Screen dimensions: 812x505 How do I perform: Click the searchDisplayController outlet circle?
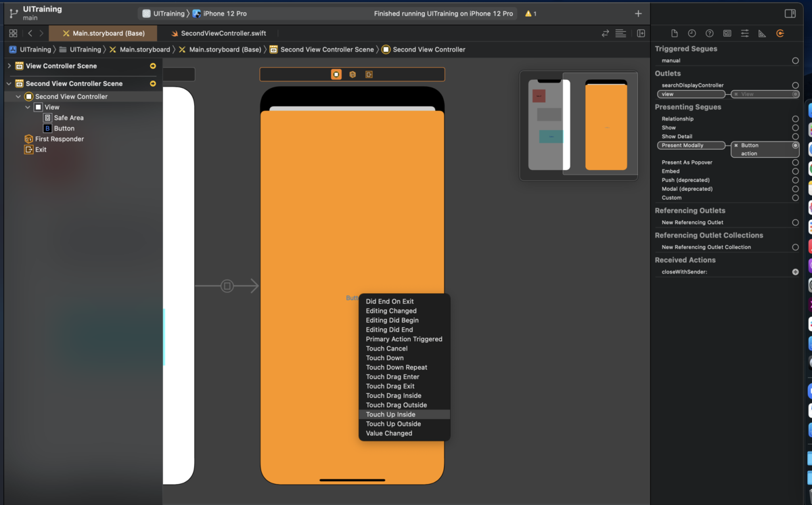(795, 85)
